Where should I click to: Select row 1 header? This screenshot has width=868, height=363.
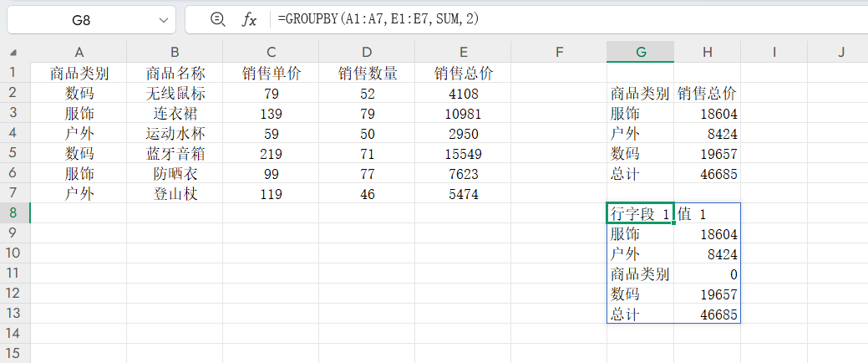point(14,73)
